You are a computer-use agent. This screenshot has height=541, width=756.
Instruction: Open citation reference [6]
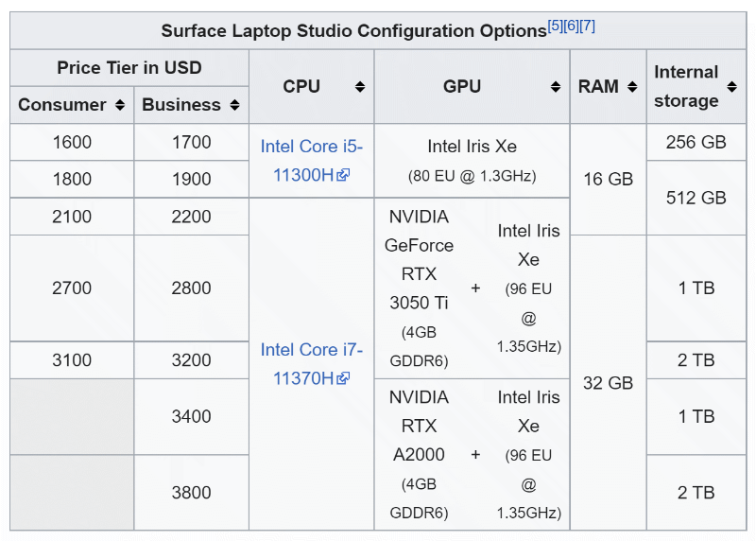coord(572,26)
